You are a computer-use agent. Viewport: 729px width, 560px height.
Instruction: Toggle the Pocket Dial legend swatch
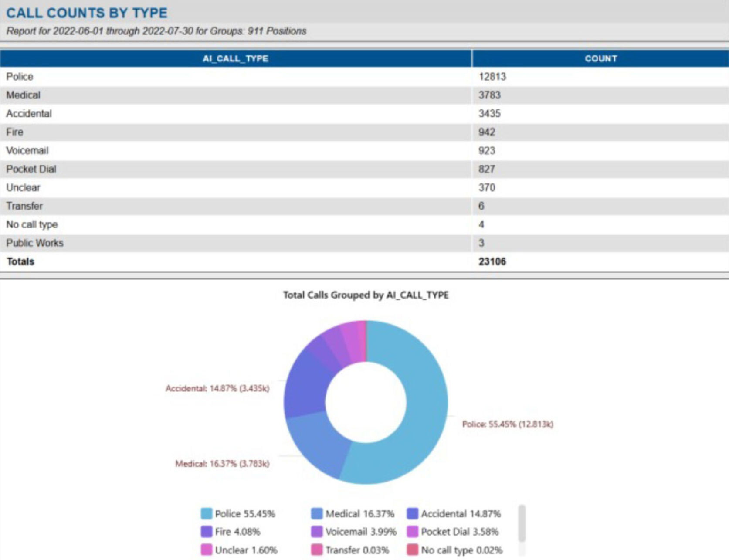pyautogui.click(x=412, y=532)
